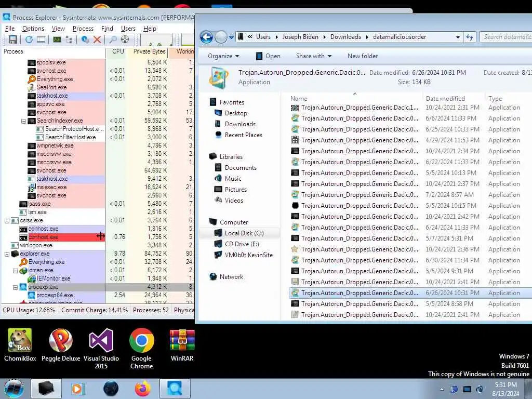This screenshot has height=399, width=532.
Task: Open Downloads in Favorites sidebar
Action: tap(240, 124)
